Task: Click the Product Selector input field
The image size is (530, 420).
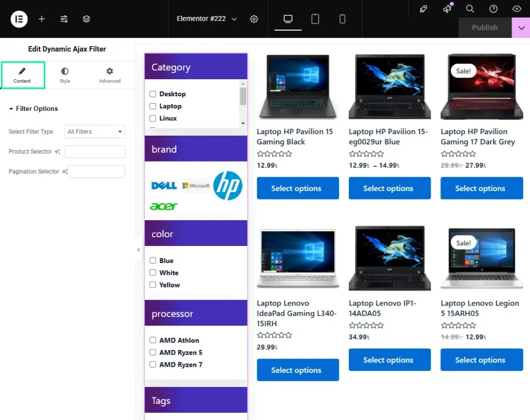Action: click(x=95, y=152)
